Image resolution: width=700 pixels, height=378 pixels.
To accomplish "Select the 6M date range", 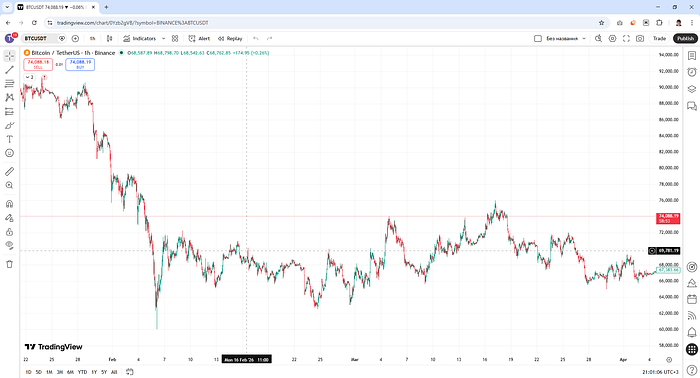I will tap(70, 372).
